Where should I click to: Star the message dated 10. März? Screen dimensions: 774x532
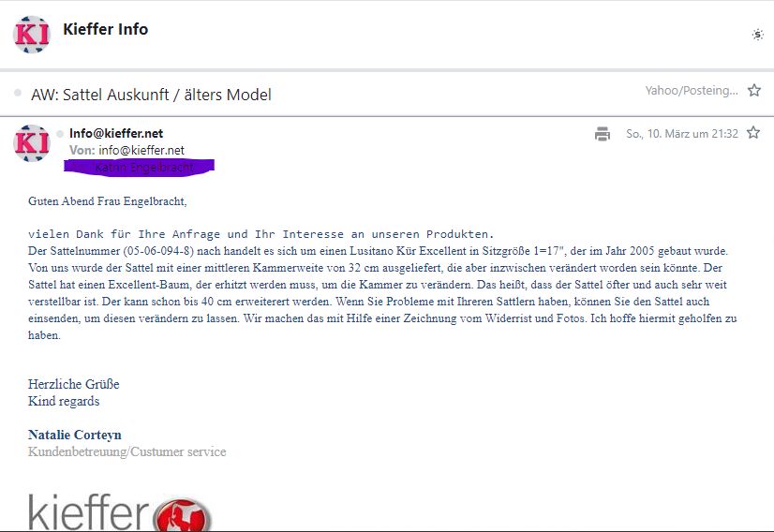pos(753,133)
